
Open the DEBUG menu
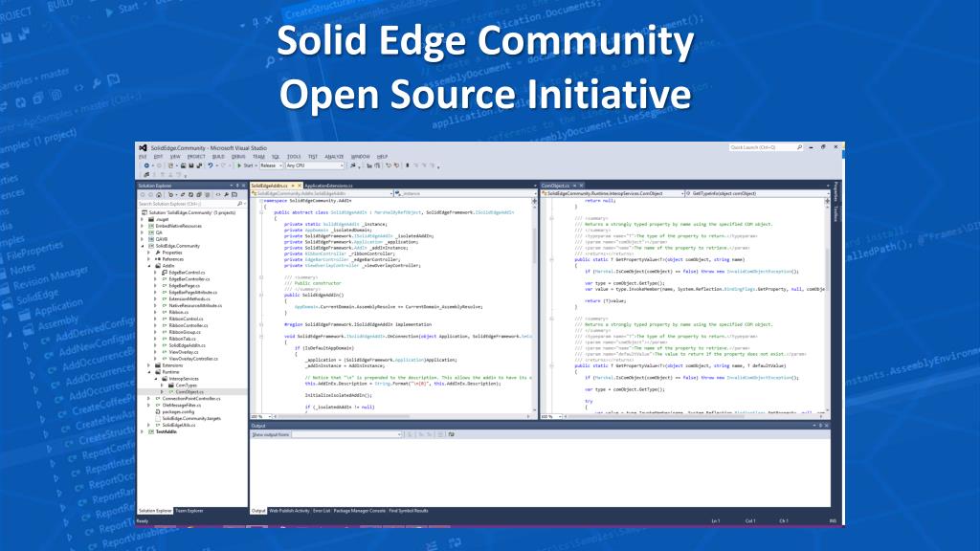click(238, 157)
